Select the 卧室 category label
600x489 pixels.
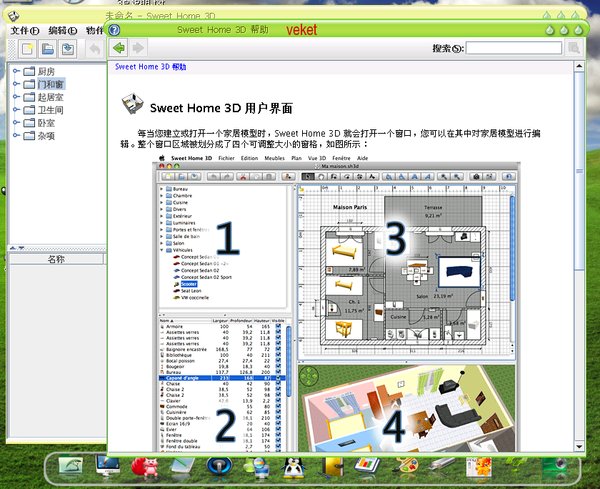[x=46, y=123]
